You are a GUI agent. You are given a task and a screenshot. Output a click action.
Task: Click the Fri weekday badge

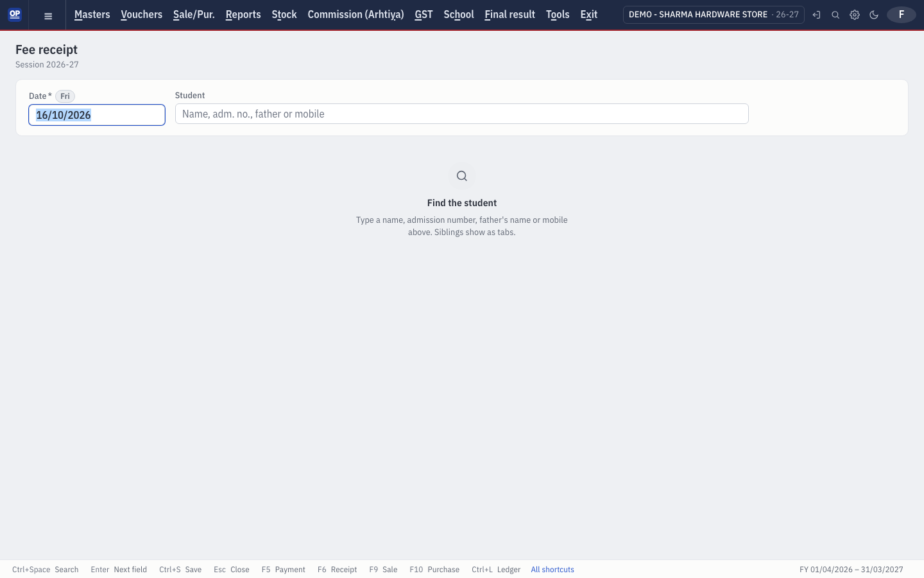(65, 96)
